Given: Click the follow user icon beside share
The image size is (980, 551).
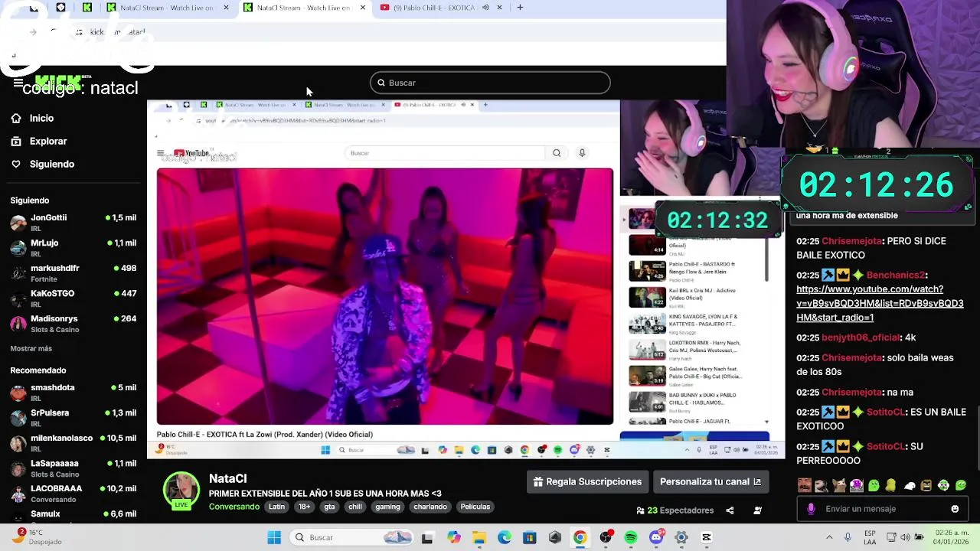Looking at the screenshot, I should [757, 510].
